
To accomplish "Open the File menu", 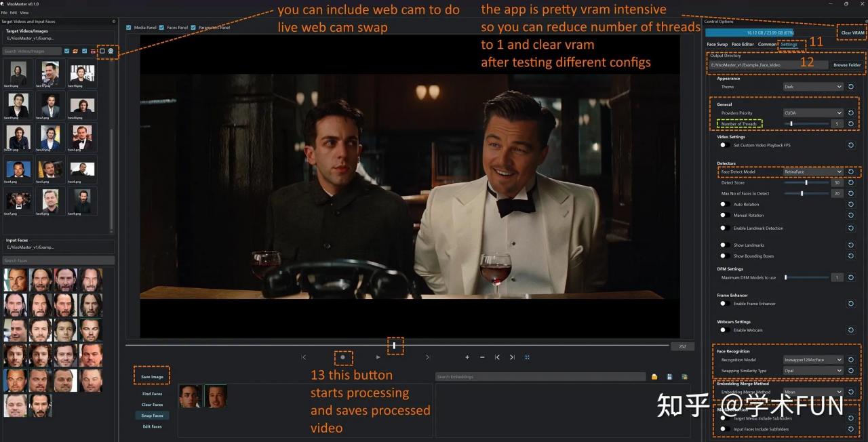I will click(x=4, y=12).
